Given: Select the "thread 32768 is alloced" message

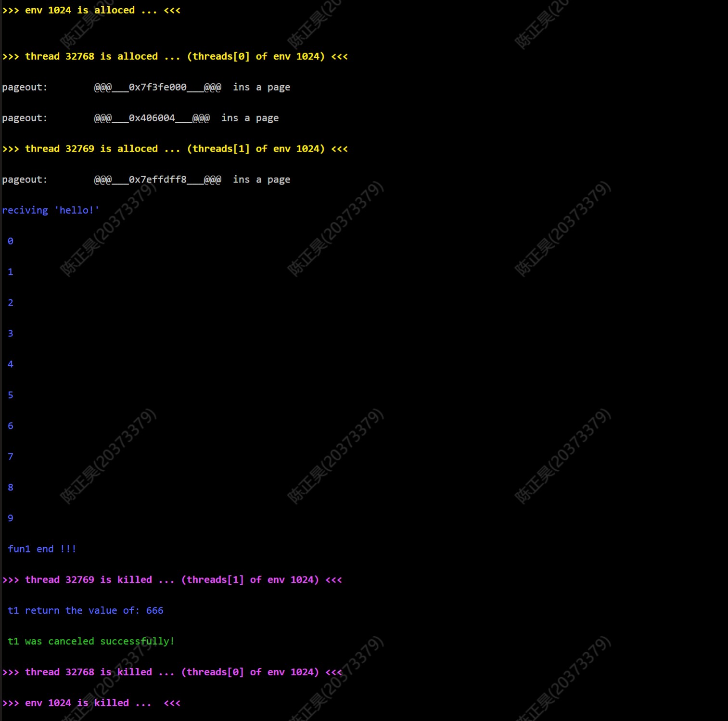Looking at the screenshot, I should [175, 56].
